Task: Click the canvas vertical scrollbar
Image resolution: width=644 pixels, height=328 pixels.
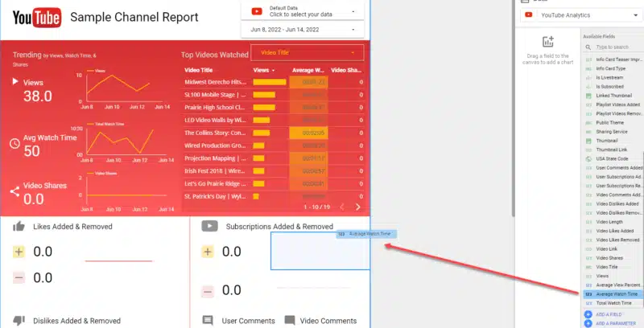Action: [x=513, y=108]
